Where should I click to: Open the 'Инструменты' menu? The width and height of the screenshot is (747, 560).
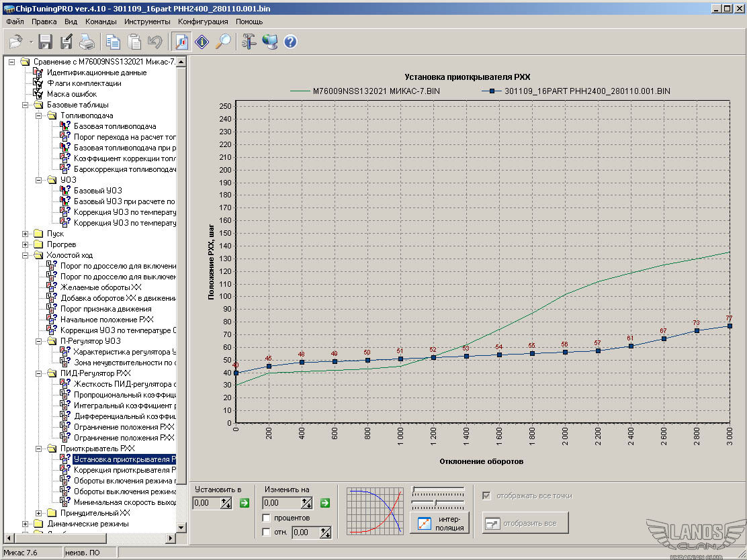[147, 21]
